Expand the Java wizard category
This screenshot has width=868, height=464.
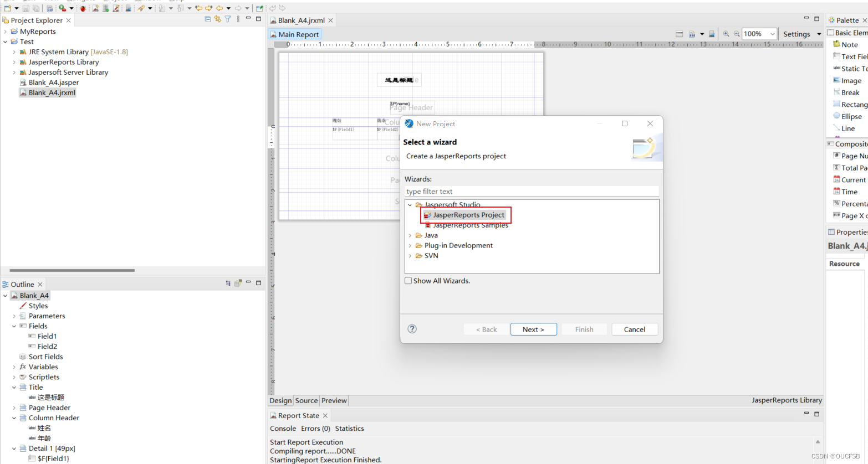click(410, 235)
